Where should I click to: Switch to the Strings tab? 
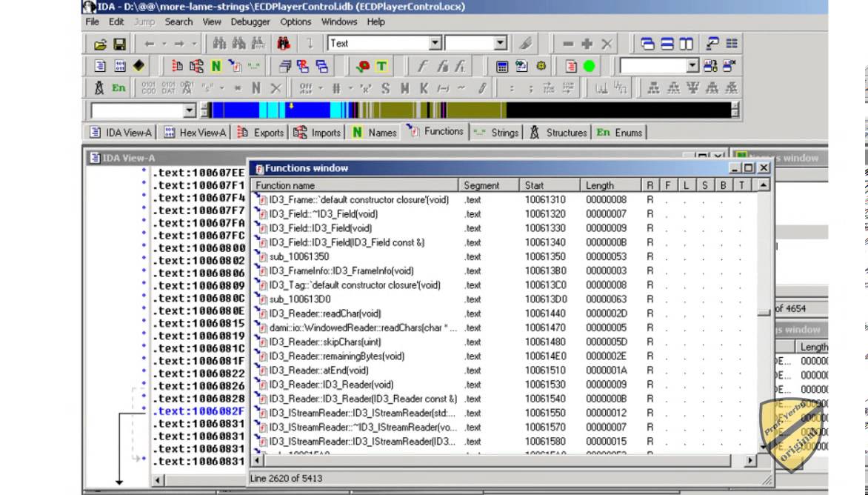click(496, 133)
